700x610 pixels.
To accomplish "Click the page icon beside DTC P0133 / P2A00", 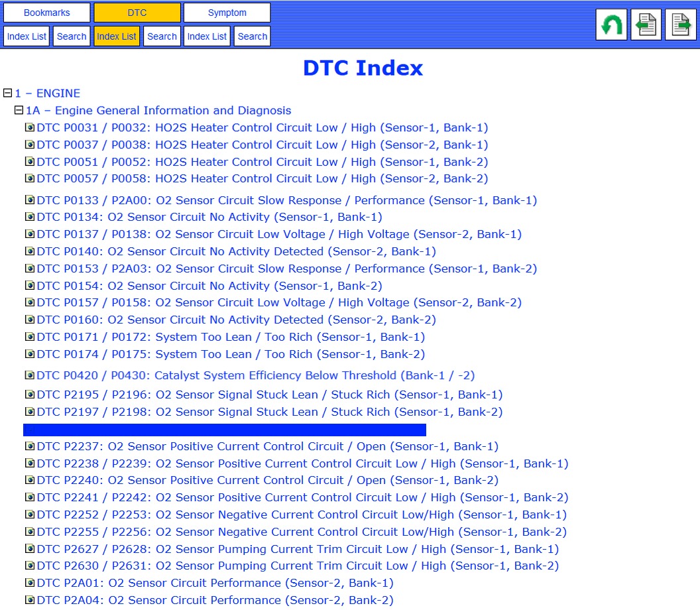I will [x=30, y=200].
